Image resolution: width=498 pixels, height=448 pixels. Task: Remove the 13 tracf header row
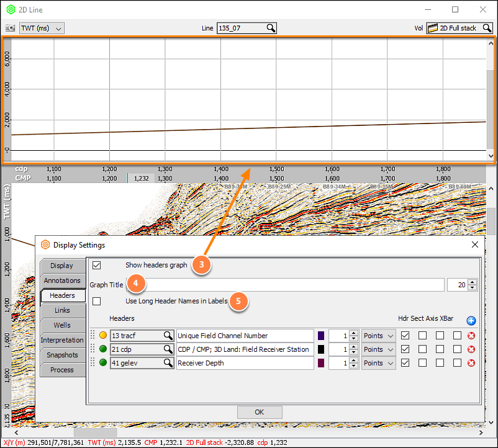471,336
